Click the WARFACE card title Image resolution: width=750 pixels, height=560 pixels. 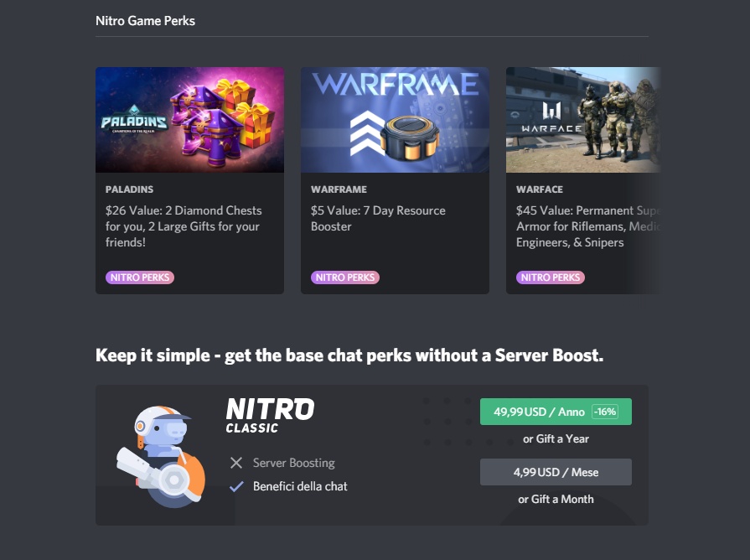click(540, 189)
